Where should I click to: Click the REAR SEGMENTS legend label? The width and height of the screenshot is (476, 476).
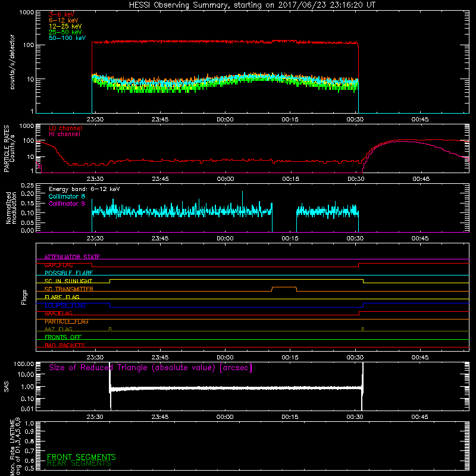point(79,464)
